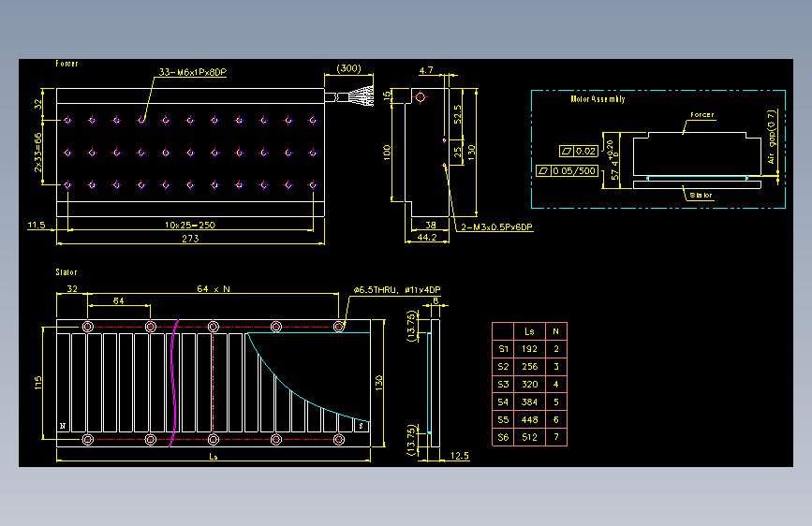Click the 100 height dimension
Screen dimensions: 812x526
(387, 153)
